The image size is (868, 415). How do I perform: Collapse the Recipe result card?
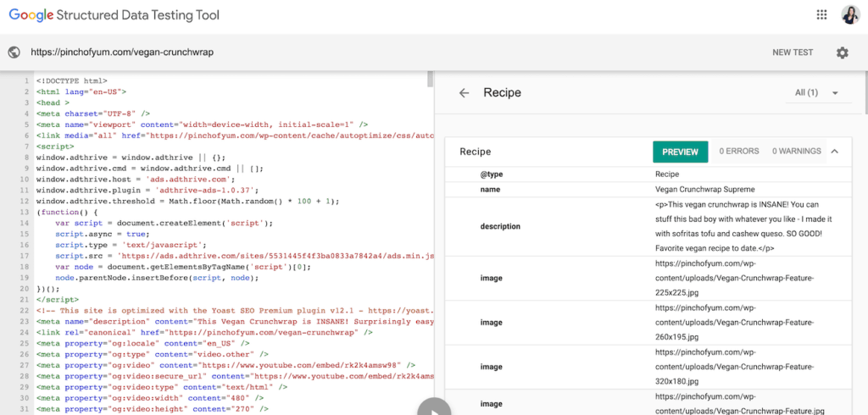coord(835,151)
